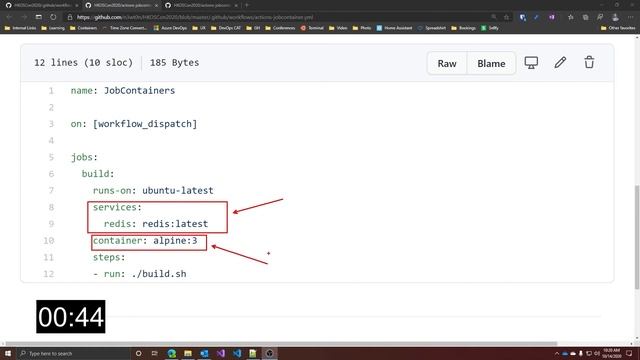This screenshot has width=640, height=360.
Task: Select line number 10
Action: pyautogui.click(x=49, y=240)
